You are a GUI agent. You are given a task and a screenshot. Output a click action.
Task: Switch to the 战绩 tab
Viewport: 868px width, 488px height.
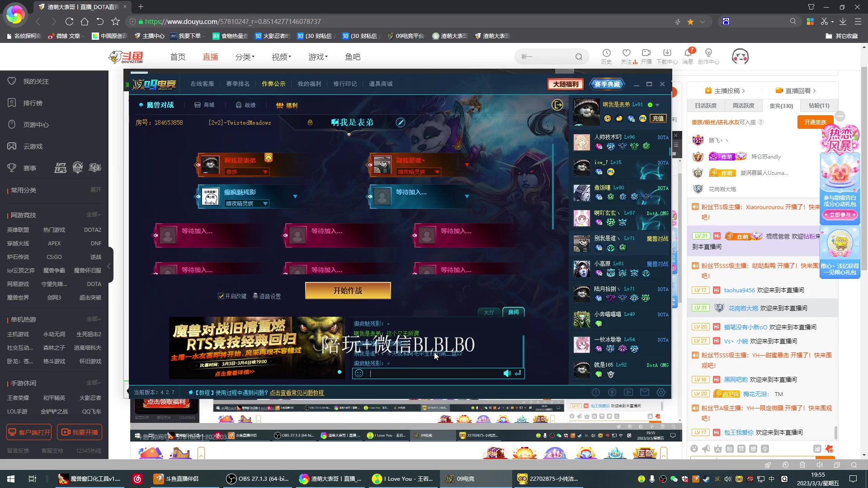[x=245, y=105]
